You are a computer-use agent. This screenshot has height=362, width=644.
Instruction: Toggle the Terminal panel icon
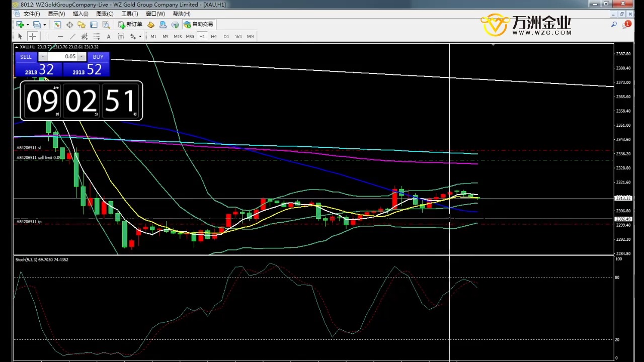(94, 24)
